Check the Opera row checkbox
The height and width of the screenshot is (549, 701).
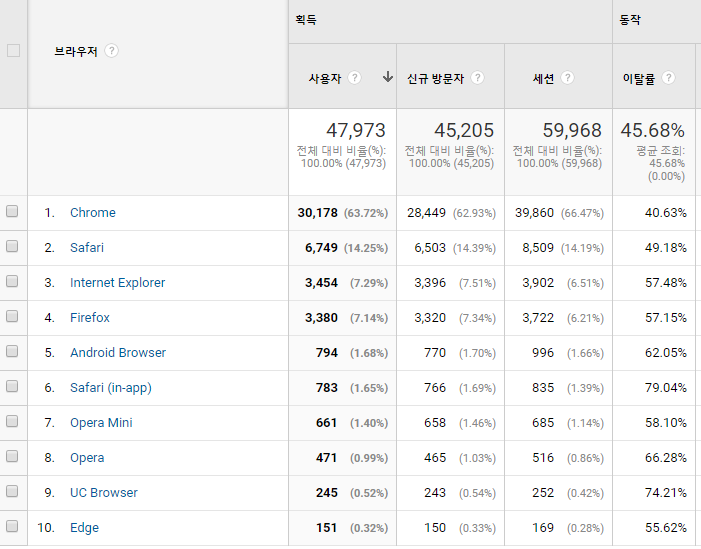(12, 456)
